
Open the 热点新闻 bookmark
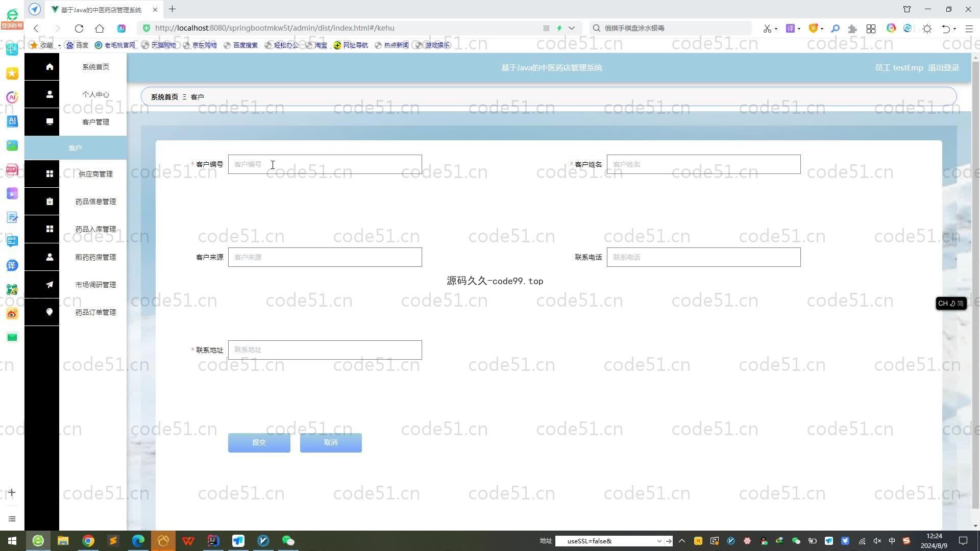click(x=391, y=45)
